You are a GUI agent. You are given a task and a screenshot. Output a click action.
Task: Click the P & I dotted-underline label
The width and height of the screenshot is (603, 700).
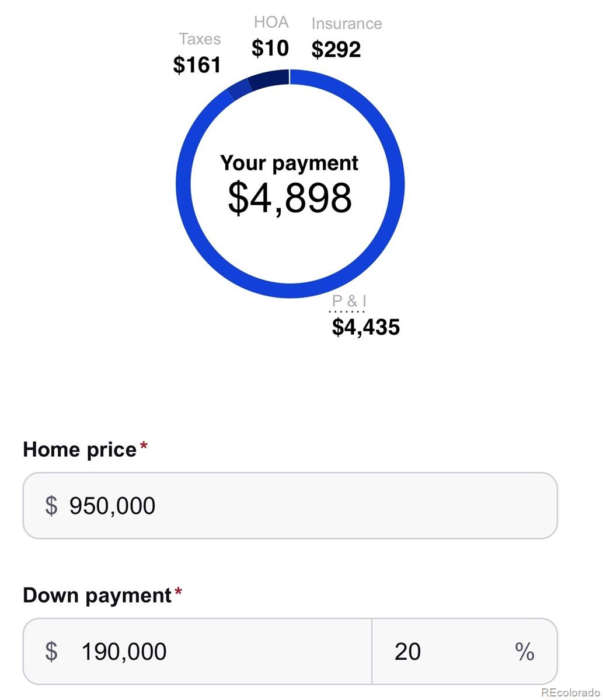(x=349, y=302)
